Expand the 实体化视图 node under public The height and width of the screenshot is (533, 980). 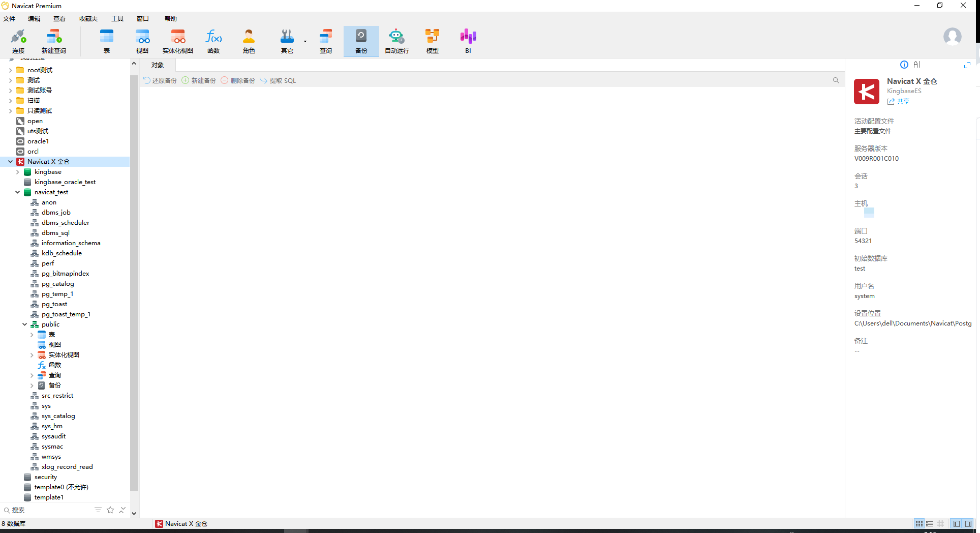tap(32, 355)
